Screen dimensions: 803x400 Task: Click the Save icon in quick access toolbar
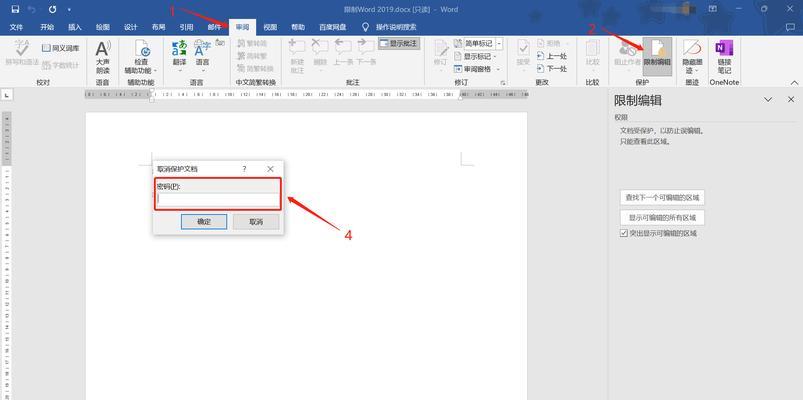pos(15,9)
